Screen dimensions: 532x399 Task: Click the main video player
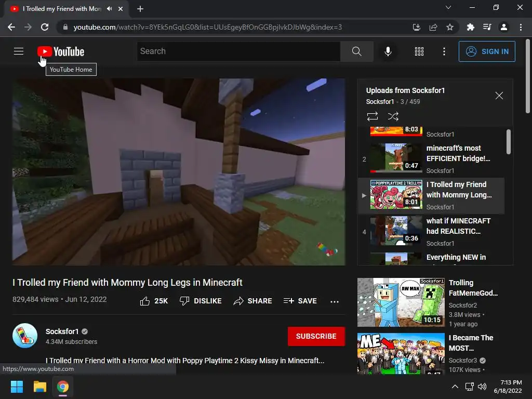coord(179,172)
